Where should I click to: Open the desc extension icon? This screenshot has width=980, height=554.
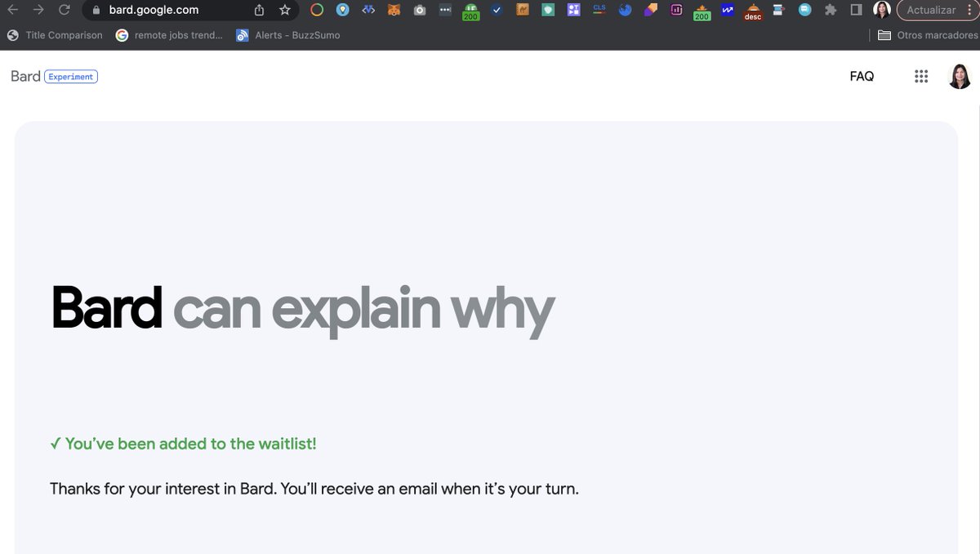click(x=753, y=11)
